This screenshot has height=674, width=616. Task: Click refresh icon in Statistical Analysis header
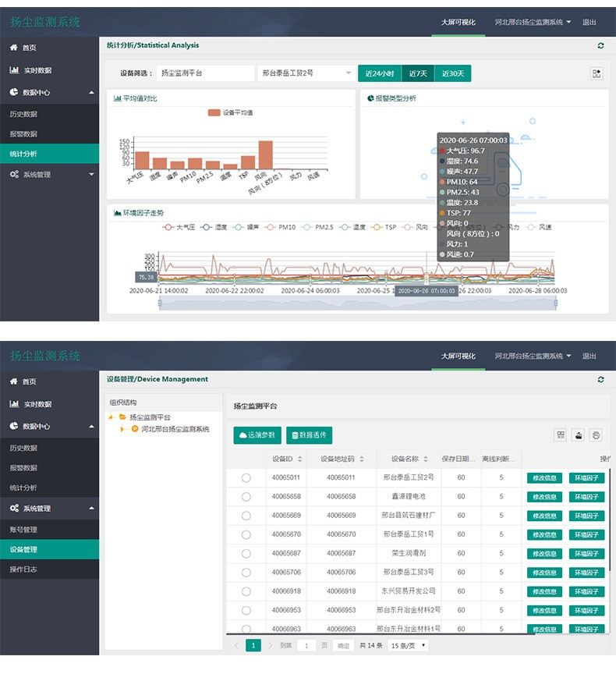click(x=600, y=46)
